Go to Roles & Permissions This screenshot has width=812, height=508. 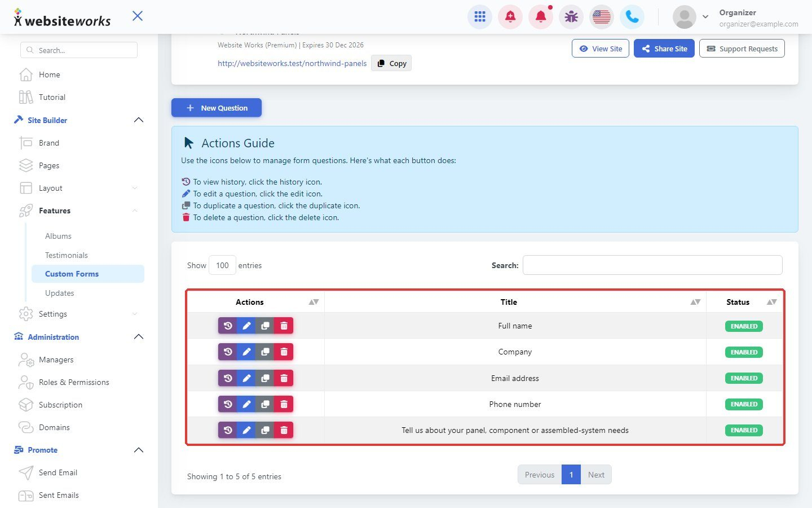point(74,382)
